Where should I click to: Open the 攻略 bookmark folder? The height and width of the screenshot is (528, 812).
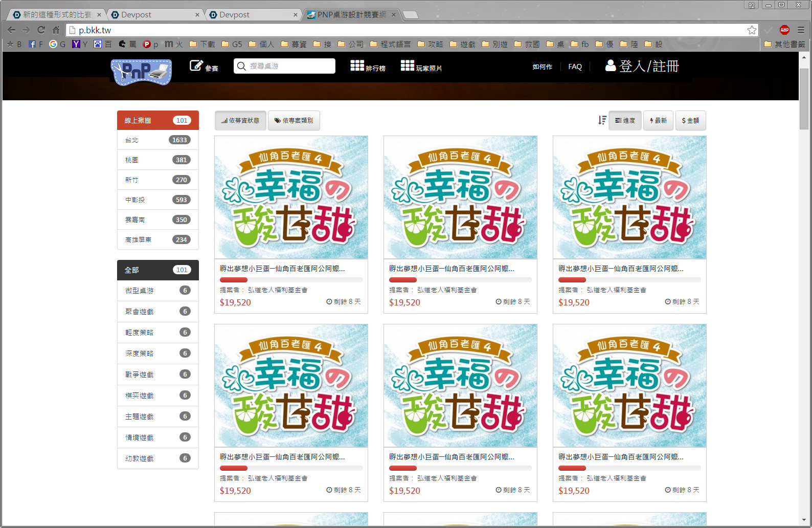click(x=430, y=45)
